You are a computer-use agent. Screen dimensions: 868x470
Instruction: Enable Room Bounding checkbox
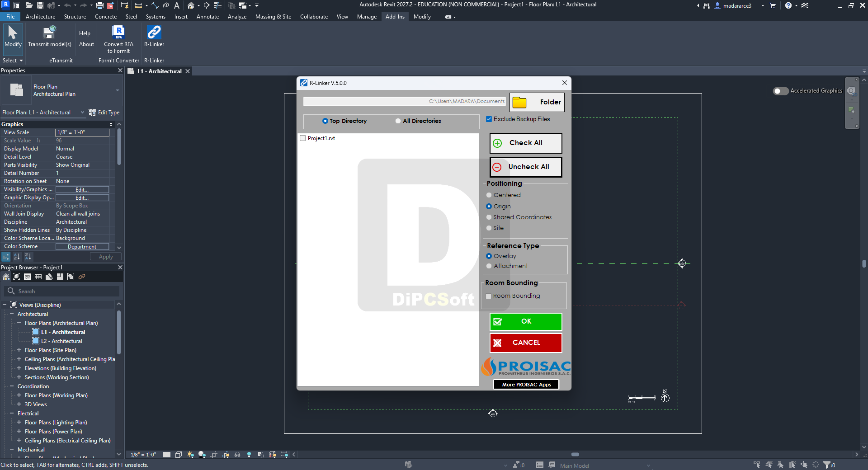pos(489,296)
